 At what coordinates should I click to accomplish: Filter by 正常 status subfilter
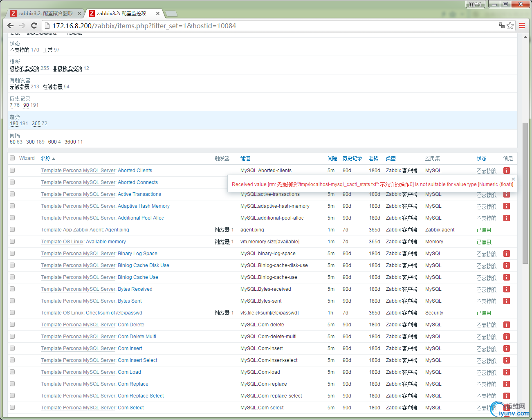(48, 50)
